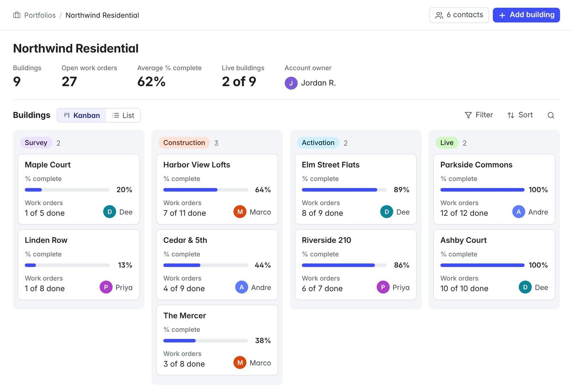Click Marco's avatar on The Mercer card
The image size is (573, 392).
click(240, 363)
